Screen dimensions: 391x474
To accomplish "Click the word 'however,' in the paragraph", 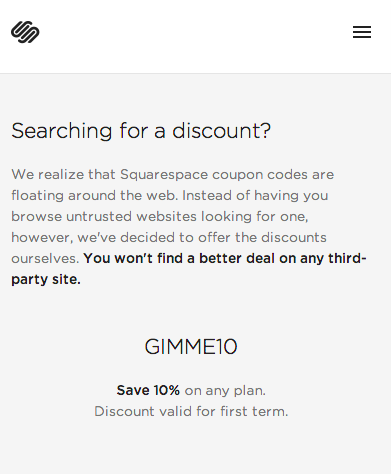I will [42, 238].
